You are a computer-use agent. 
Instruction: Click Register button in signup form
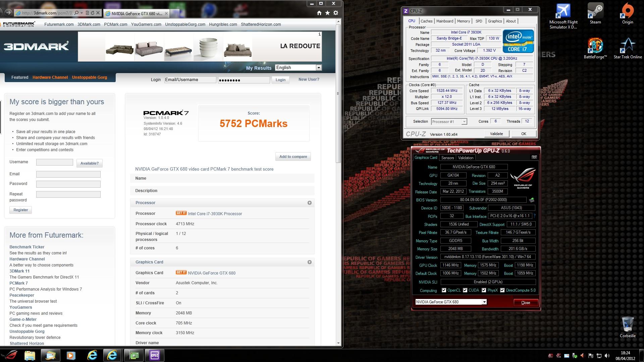(x=21, y=210)
